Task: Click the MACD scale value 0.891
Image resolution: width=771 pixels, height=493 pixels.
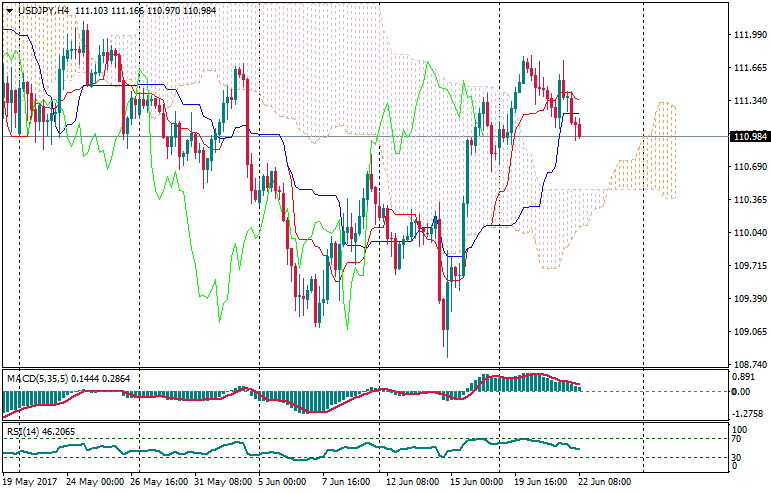Action: 742,378
